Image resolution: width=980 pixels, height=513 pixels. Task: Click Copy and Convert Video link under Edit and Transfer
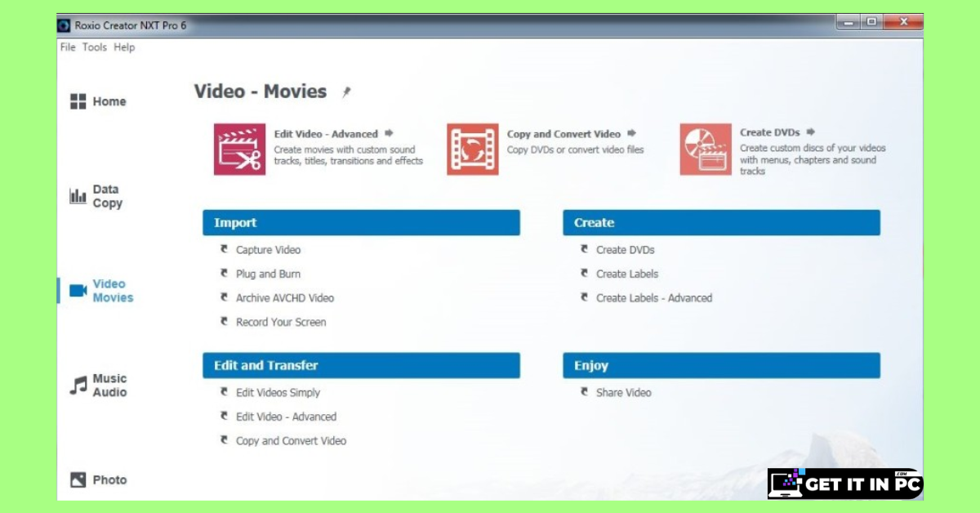pyautogui.click(x=292, y=441)
